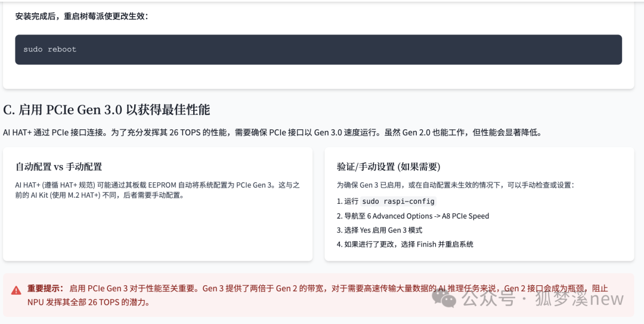Click the "验证/手动设置 (如果需要)" card title
Screen dimensions: 644x324
(x=388, y=167)
